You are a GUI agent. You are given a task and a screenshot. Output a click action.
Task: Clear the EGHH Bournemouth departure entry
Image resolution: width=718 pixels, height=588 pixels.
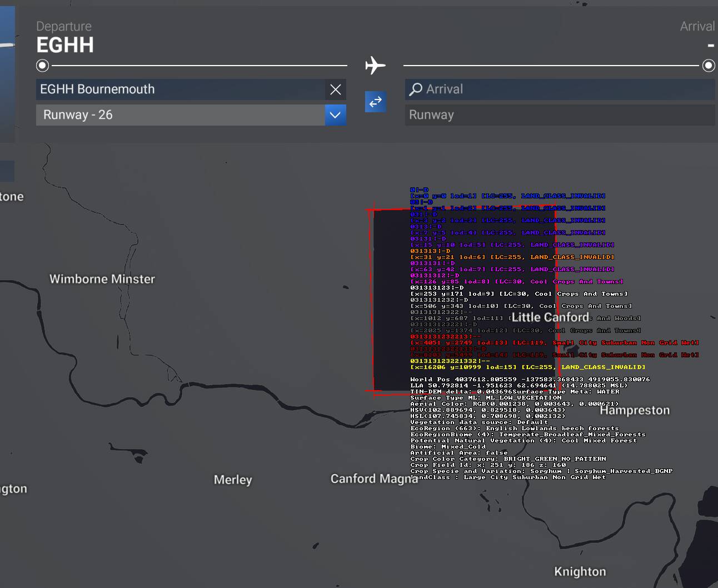point(335,89)
